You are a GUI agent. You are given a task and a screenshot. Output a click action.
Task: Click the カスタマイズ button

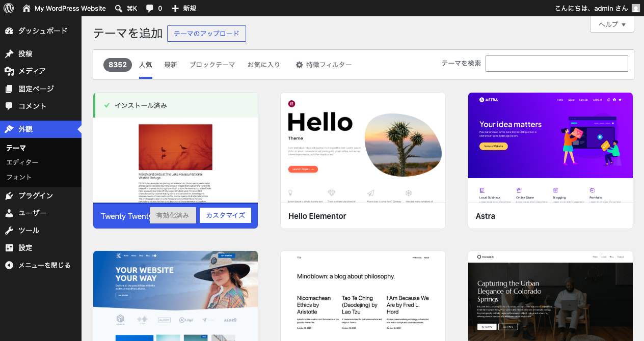(226, 215)
